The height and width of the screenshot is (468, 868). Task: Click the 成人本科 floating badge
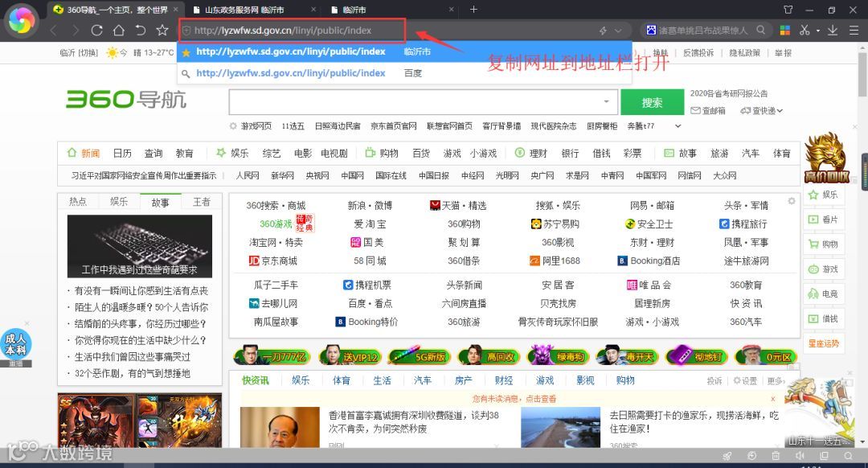pyautogui.click(x=15, y=344)
